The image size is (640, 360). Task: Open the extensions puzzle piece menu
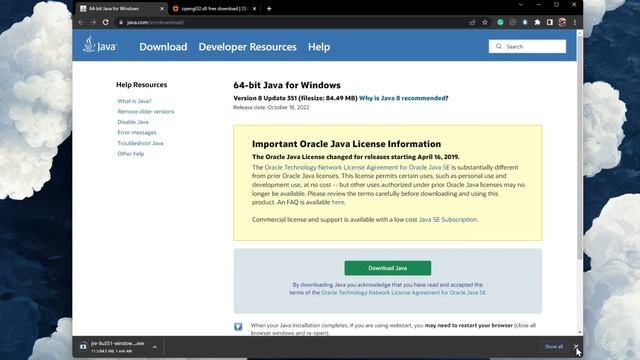pos(537,22)
